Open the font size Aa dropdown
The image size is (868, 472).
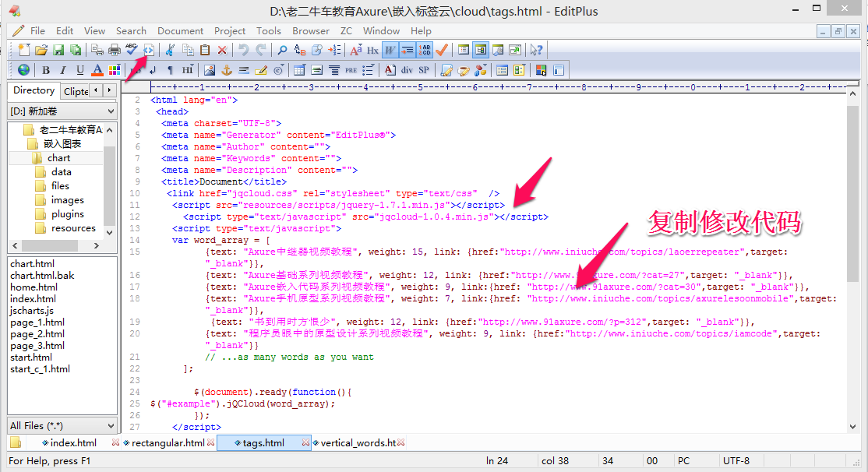[356, 50]
